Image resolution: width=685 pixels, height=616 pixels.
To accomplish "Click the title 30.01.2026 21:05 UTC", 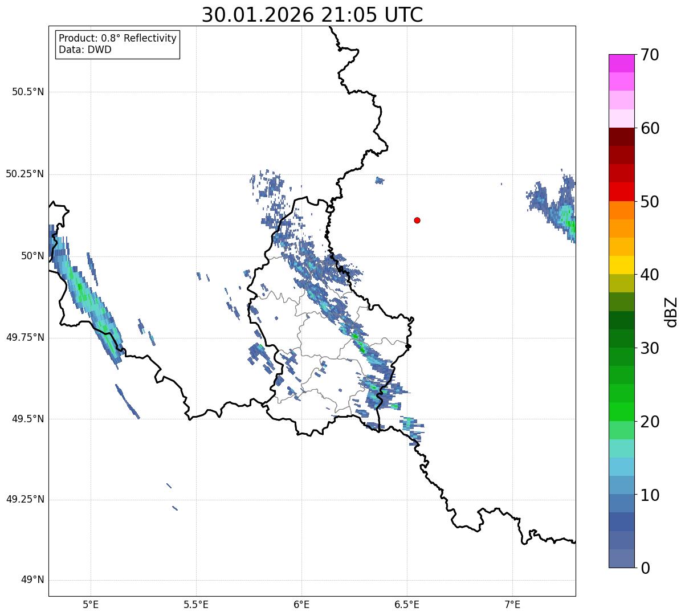I will point(312,15).
